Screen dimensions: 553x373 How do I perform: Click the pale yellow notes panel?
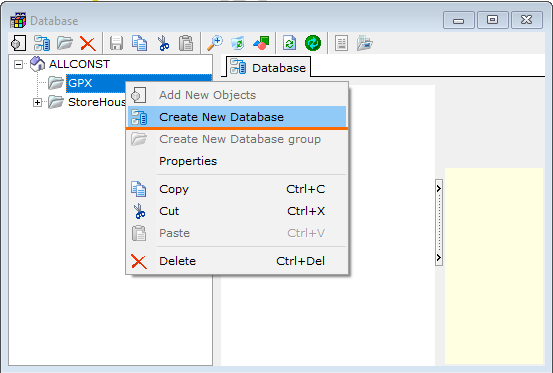point(494,266)
